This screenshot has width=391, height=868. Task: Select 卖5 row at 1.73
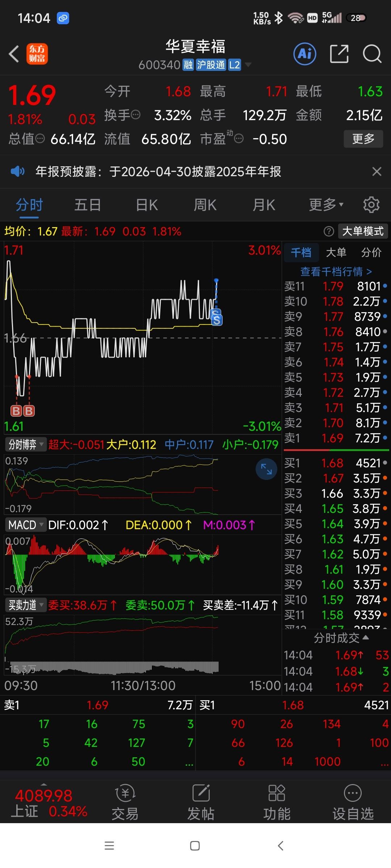tap(336, 378)
